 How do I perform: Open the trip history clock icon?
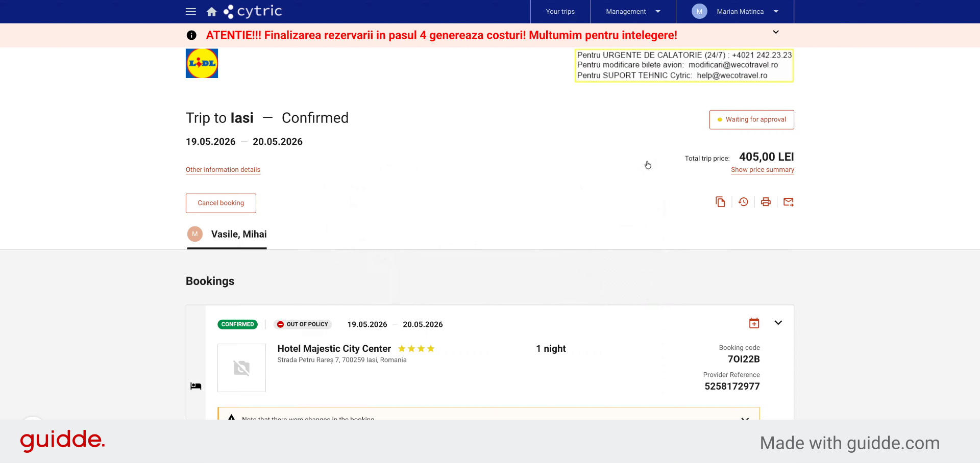tap(743, 202)
